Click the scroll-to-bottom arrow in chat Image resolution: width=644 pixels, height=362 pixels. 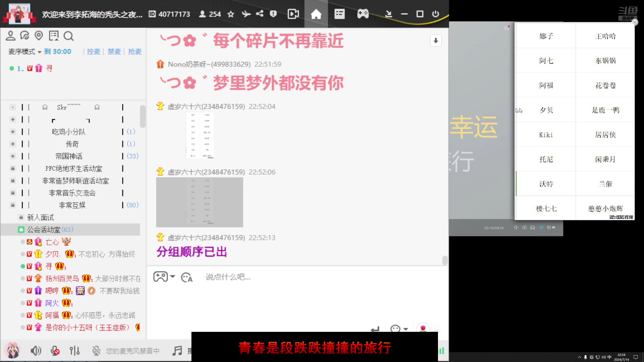435,41
